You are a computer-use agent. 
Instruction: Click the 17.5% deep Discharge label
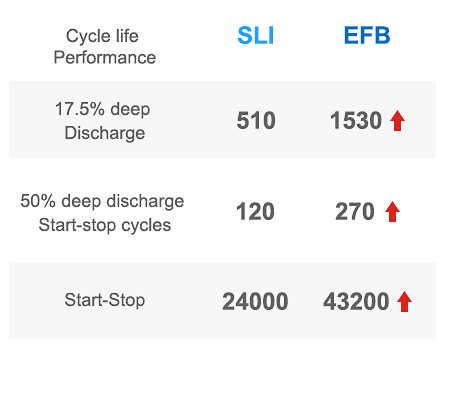[103, 121]
